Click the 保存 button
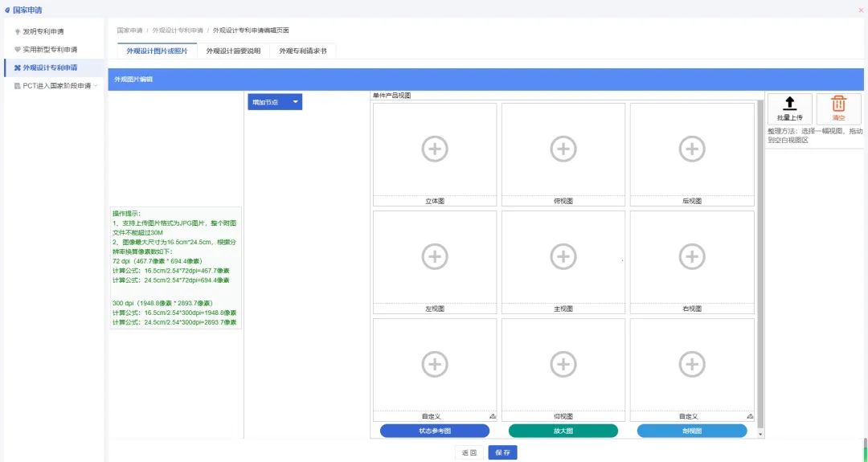The width and height of the screenshot is (868, 462). (503, 452)
